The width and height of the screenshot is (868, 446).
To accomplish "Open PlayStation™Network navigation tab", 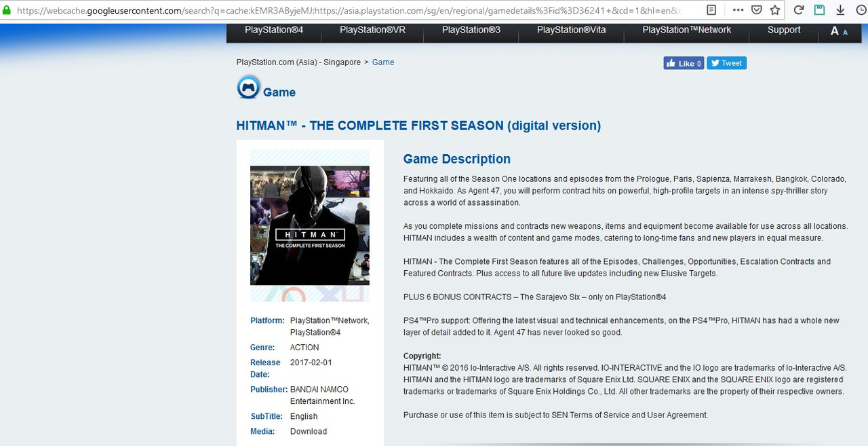I will tap(687, 30).
